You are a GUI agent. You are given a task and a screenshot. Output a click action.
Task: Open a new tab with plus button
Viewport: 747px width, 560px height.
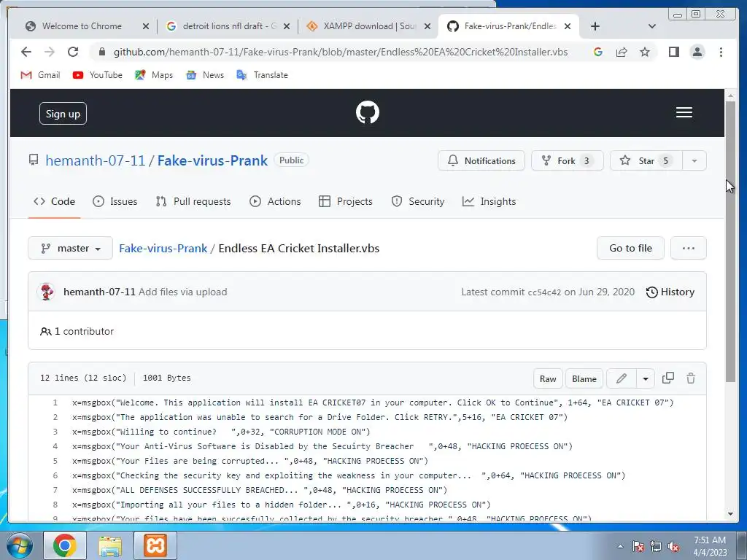click(595, 26)
